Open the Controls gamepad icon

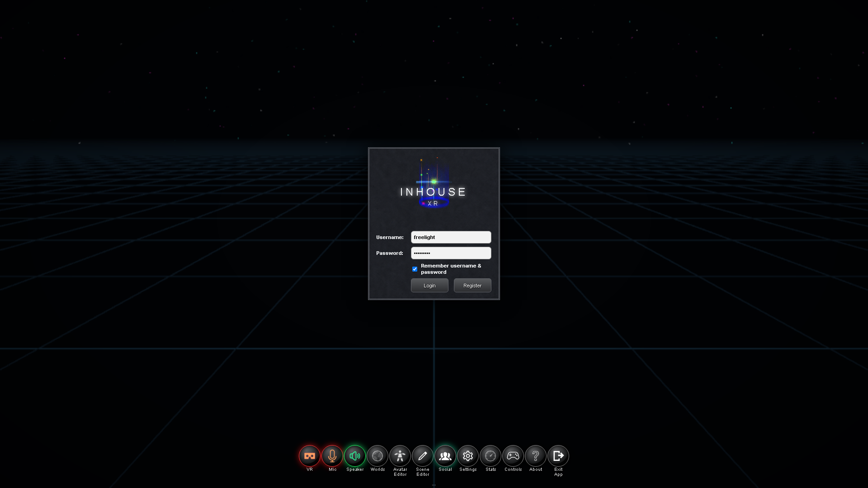coord(513,456)
